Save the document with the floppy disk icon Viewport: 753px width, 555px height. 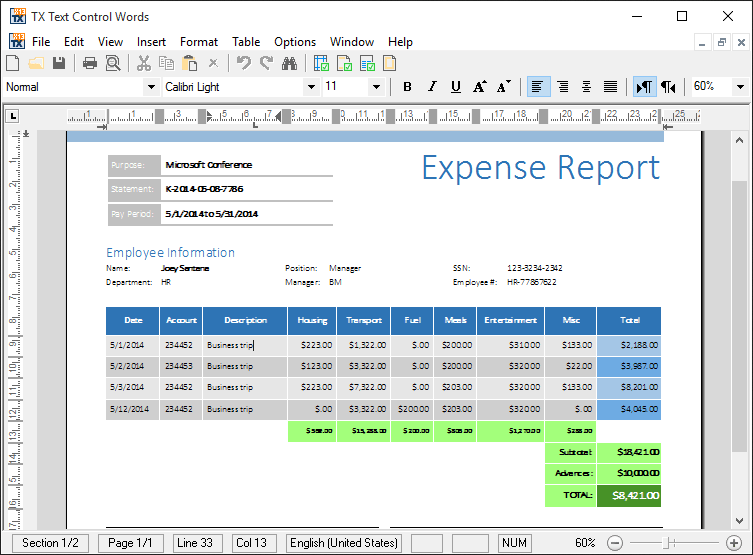(59, 63)
